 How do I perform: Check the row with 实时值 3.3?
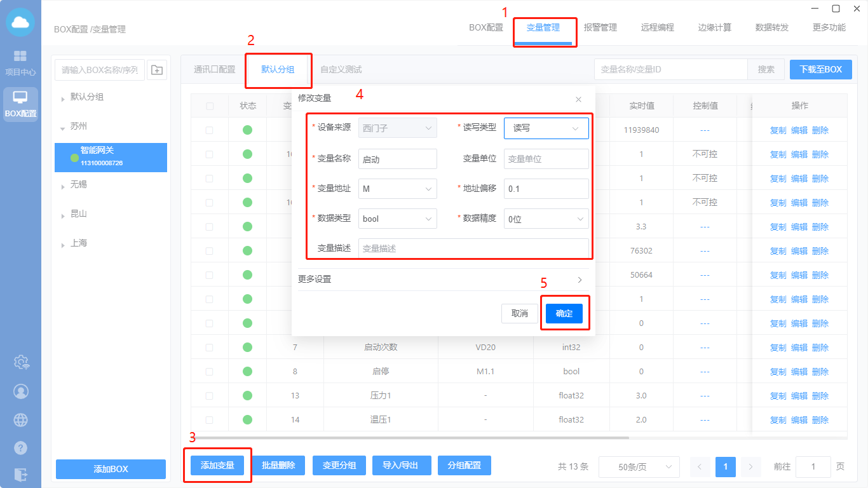[210, 227]
